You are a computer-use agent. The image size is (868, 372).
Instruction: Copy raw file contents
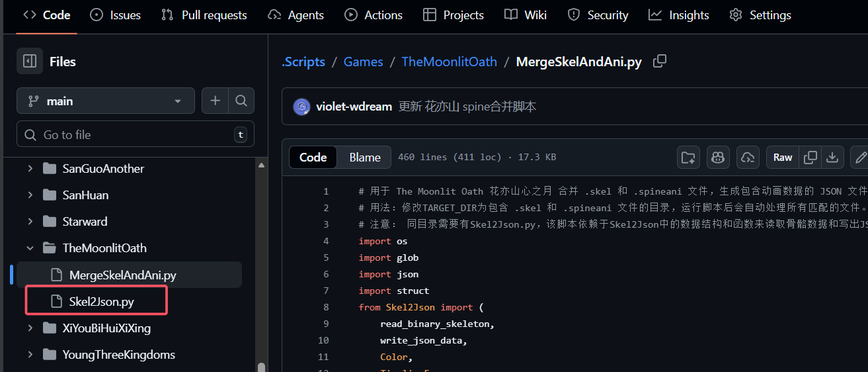pos(810,158)
